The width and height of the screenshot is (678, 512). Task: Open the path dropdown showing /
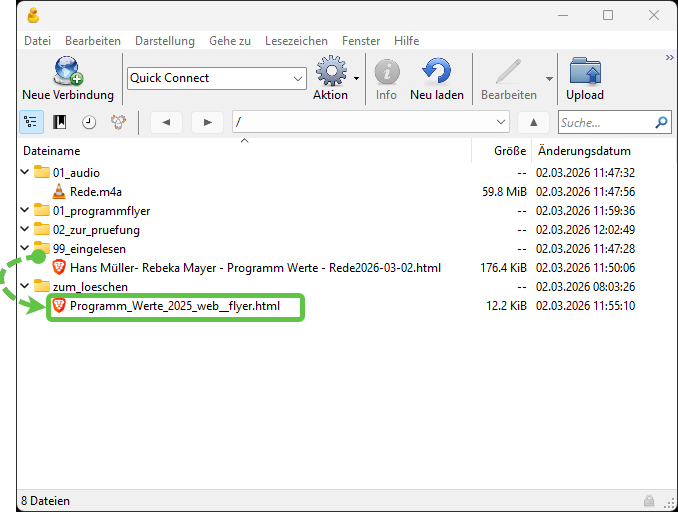pyautogui.click(x=501, y=122)
